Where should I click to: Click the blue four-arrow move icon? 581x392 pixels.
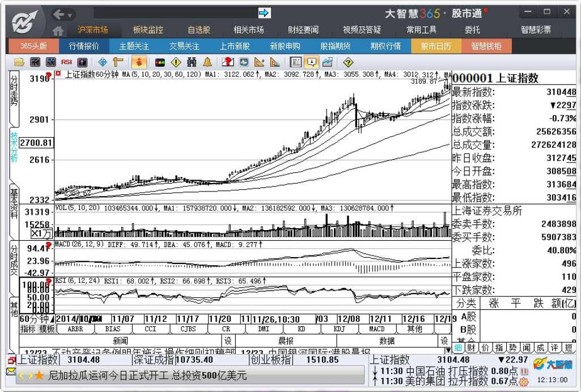click(102, 62)
